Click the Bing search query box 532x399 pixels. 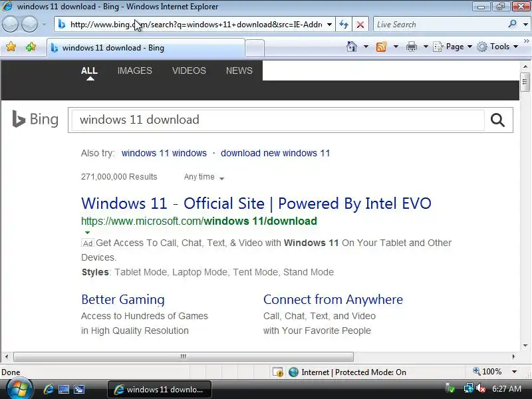tap(277, 120)
